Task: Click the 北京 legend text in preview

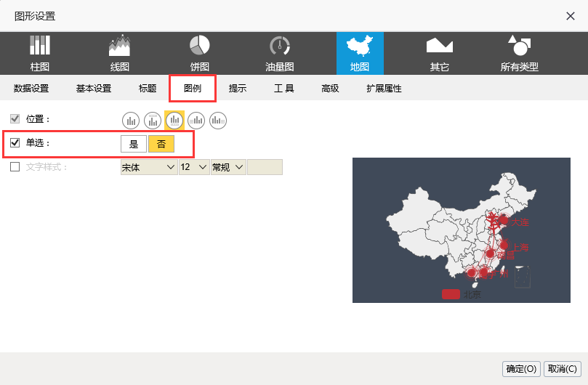Action: click(x=472, y=295)
